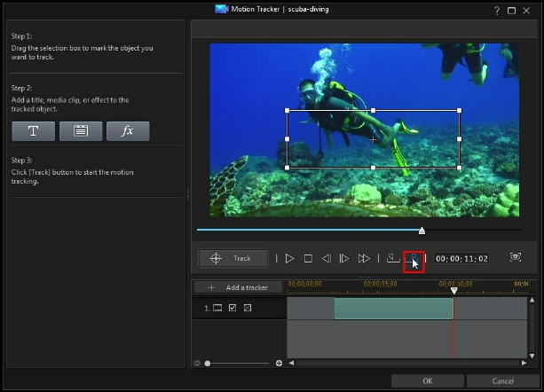The width and height of the screenshot is (544, 392).
Task: Toggle tracker 1 crossed-box icon
Action: click(x=248, y=308)
